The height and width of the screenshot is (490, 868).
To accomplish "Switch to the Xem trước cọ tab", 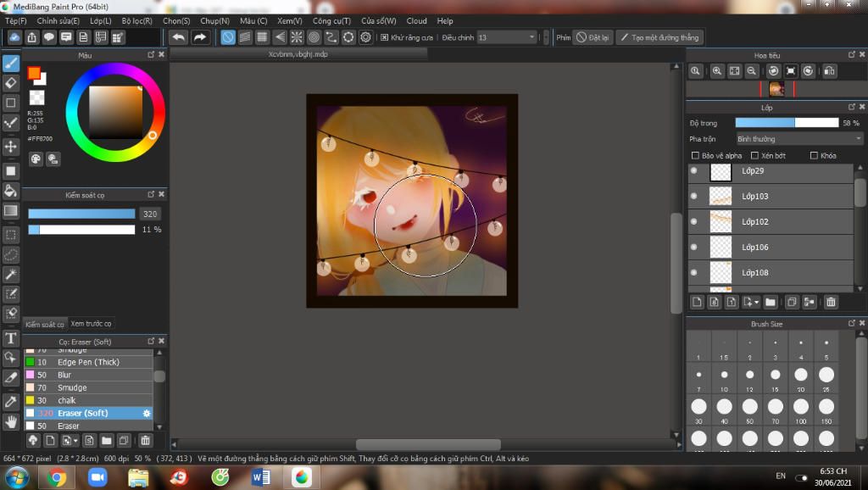I will (91, 323).
